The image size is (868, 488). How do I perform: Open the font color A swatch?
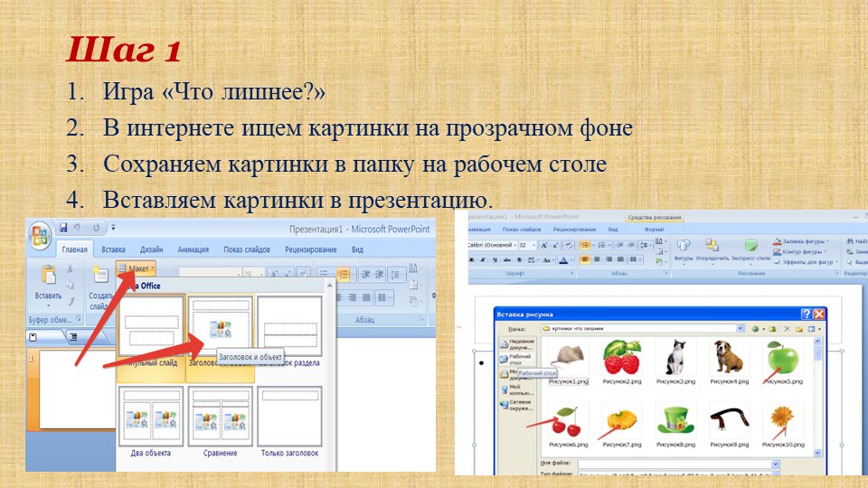[x=563, y=259]
